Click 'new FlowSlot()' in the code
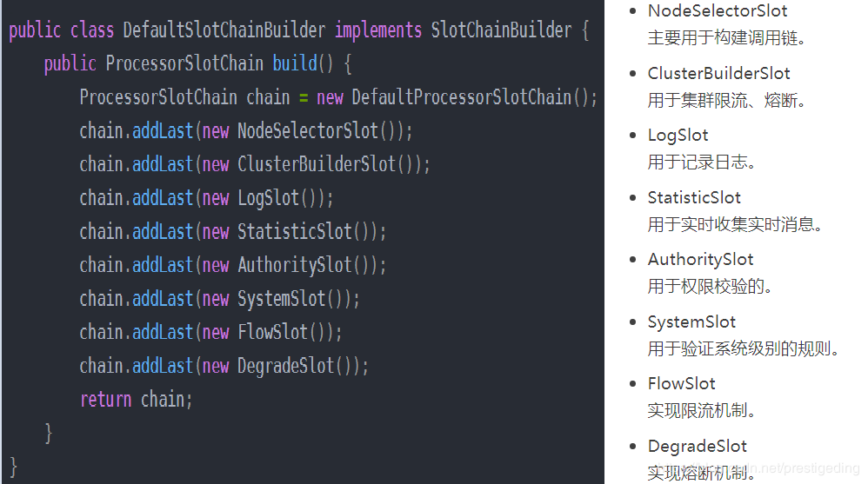 (x=271, y=333)
